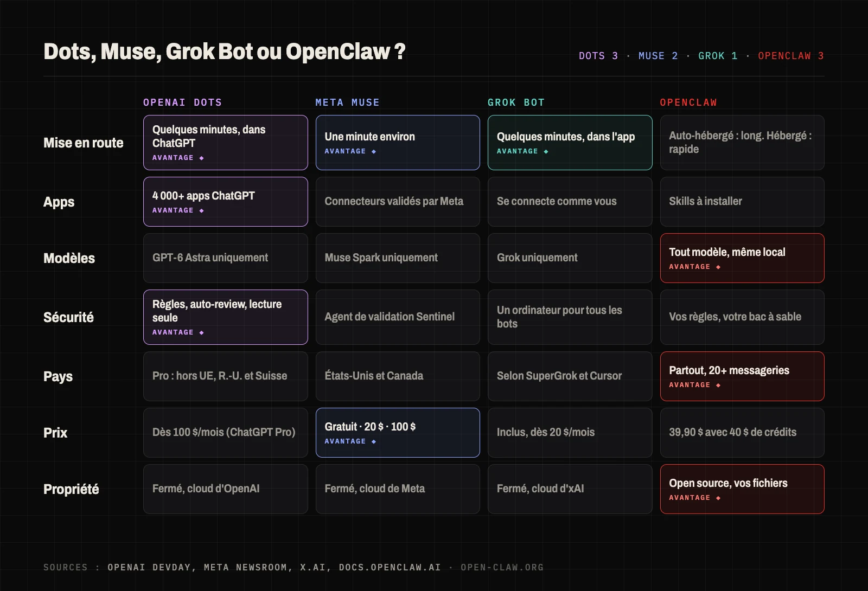868x591 pixels.
Task: Select the 'Vos règles, votre bac à sable' cell
Action: point(742,317)
